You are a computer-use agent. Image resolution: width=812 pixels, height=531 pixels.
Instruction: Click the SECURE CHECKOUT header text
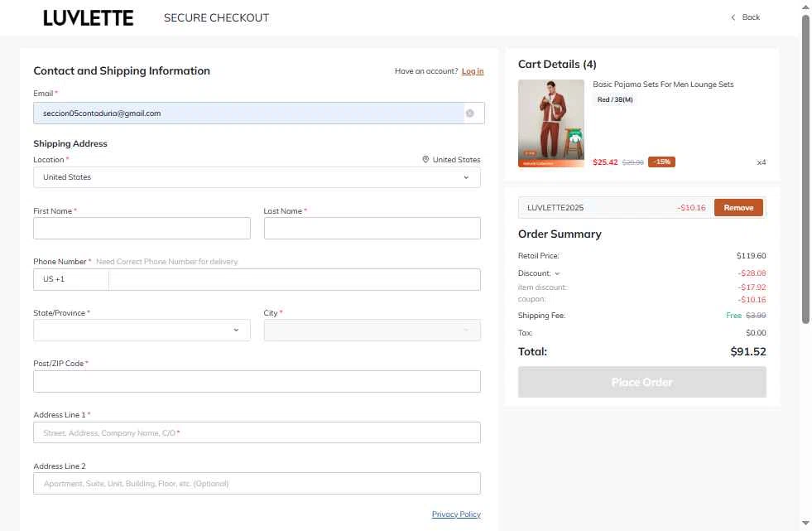tap(217, 18)
